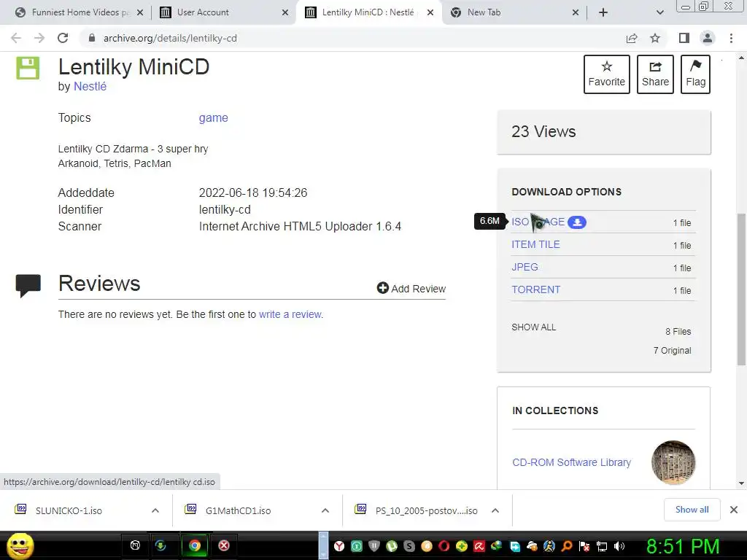Open the 'game' topic link

[x=214, y=117]
